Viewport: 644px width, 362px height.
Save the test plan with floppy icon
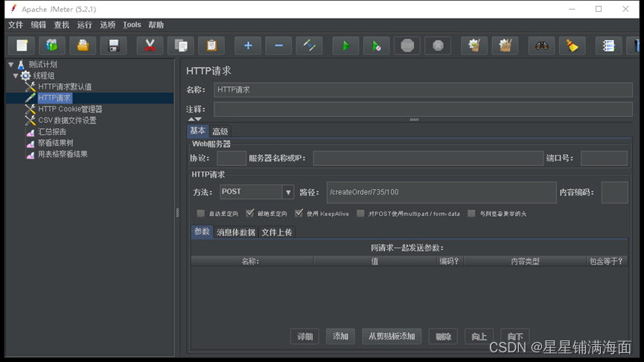pyautogui.click(x=114, y=45)
